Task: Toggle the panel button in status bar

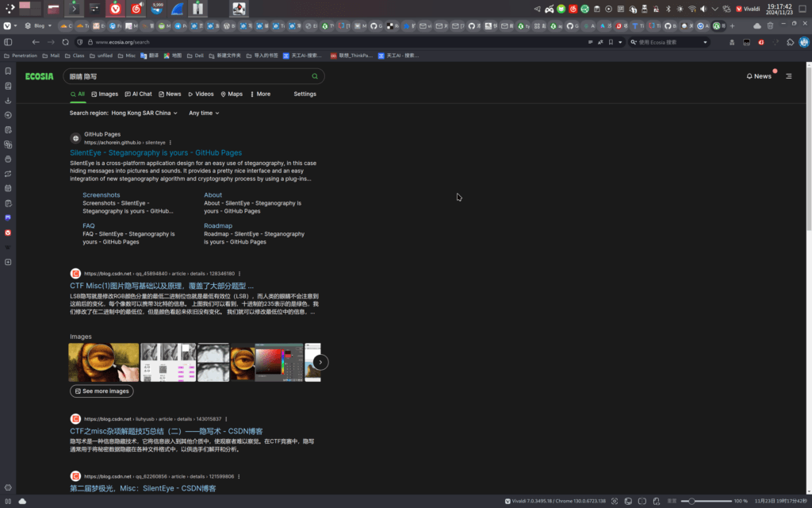Action: tap(8, 502)
